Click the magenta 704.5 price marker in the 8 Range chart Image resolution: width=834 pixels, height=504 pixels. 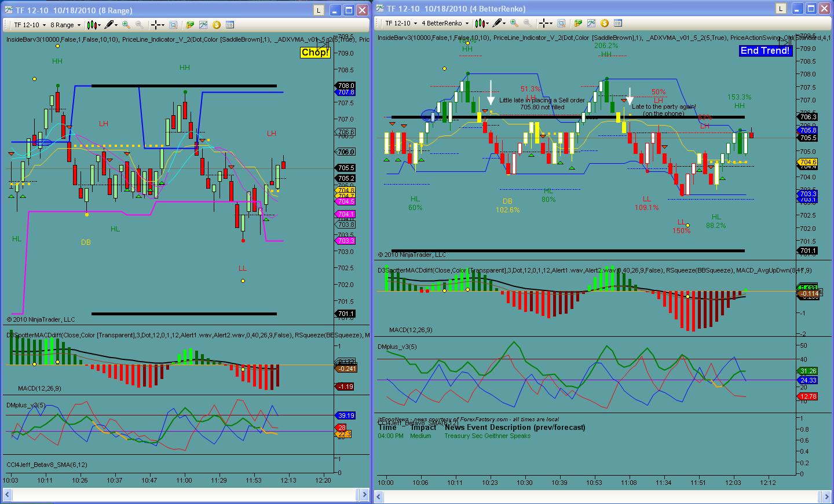point(346,201)
